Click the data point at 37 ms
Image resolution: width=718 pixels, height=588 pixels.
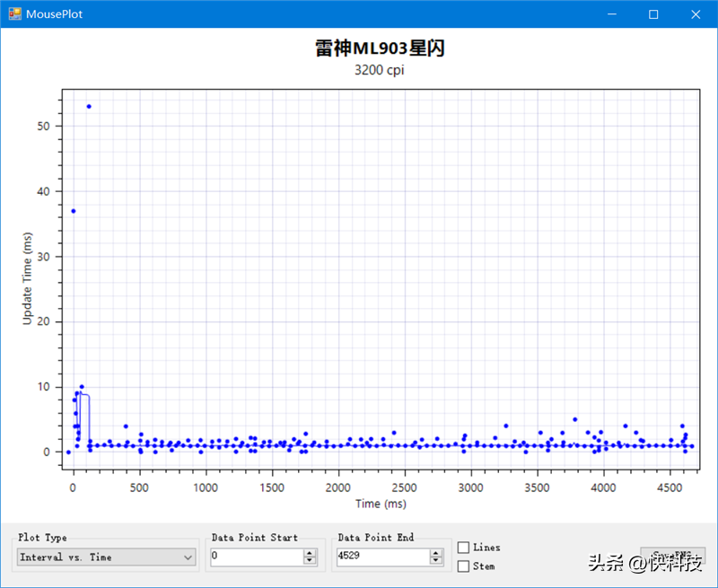[74, 211]
